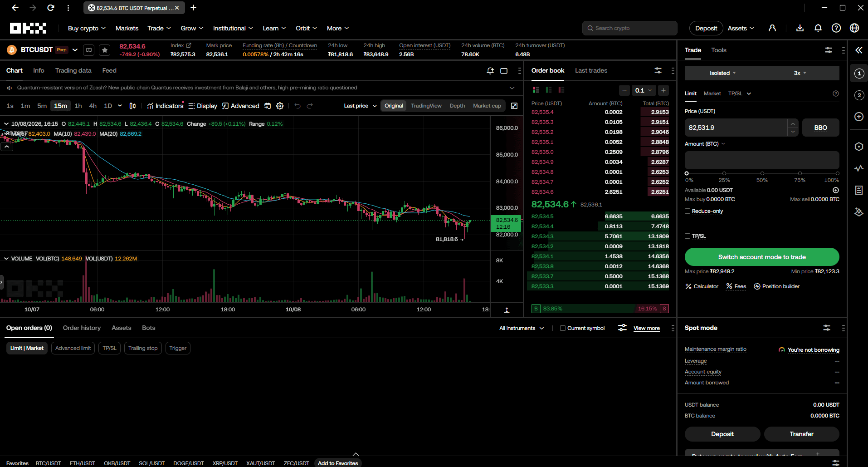
Task: Open the Last trades tab
Action: click(591, 70)
